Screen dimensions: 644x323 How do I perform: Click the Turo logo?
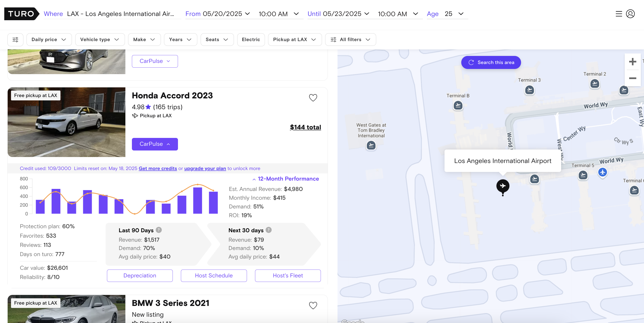22,14
